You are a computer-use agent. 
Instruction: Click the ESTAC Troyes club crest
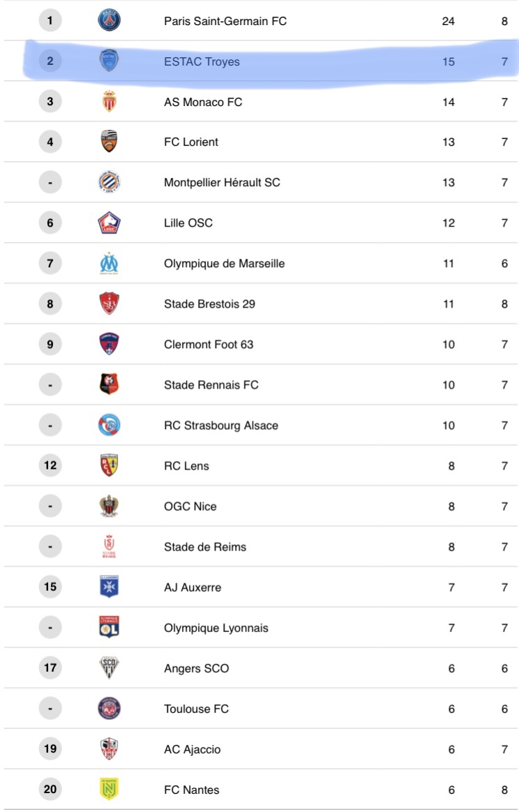(x=109, y=61)
